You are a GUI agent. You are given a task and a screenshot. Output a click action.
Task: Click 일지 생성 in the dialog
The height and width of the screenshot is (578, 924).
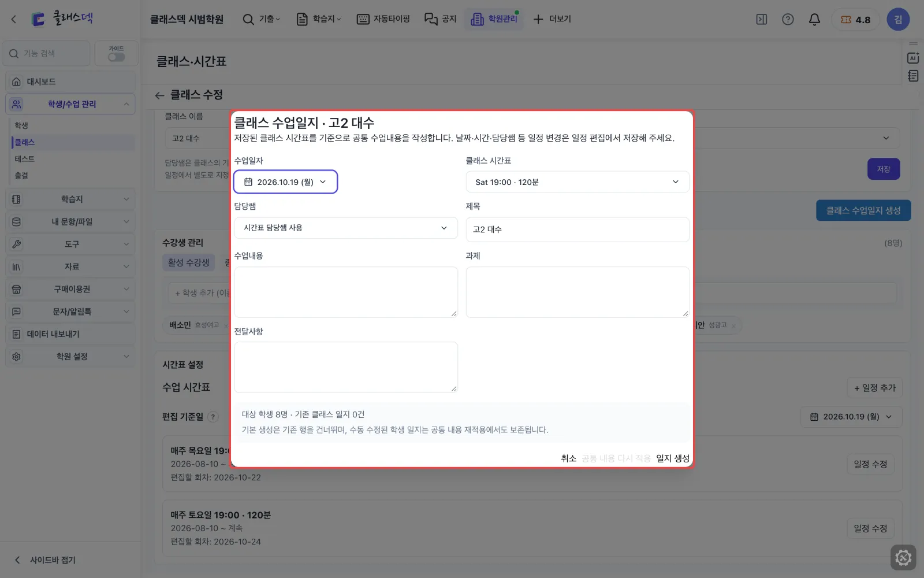pos(673,458)
